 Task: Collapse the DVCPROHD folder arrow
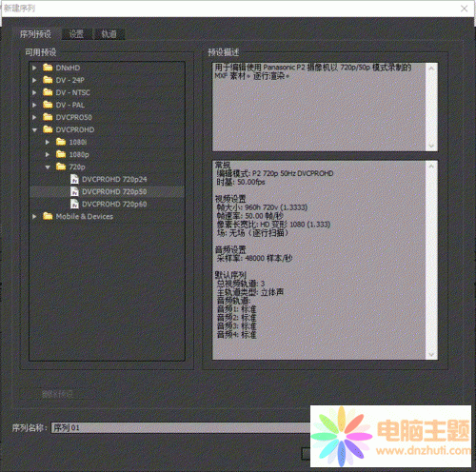34,129
